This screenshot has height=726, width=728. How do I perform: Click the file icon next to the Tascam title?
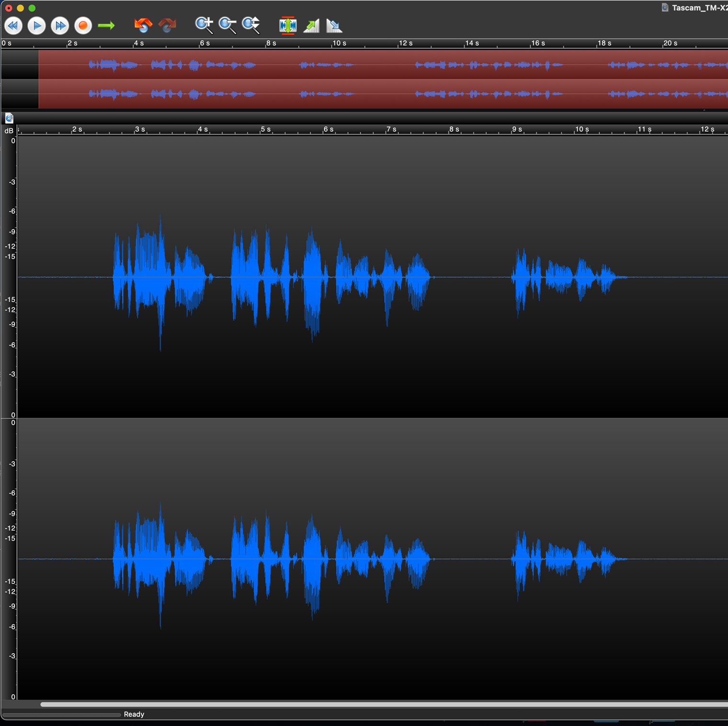[x=665, y=8]
